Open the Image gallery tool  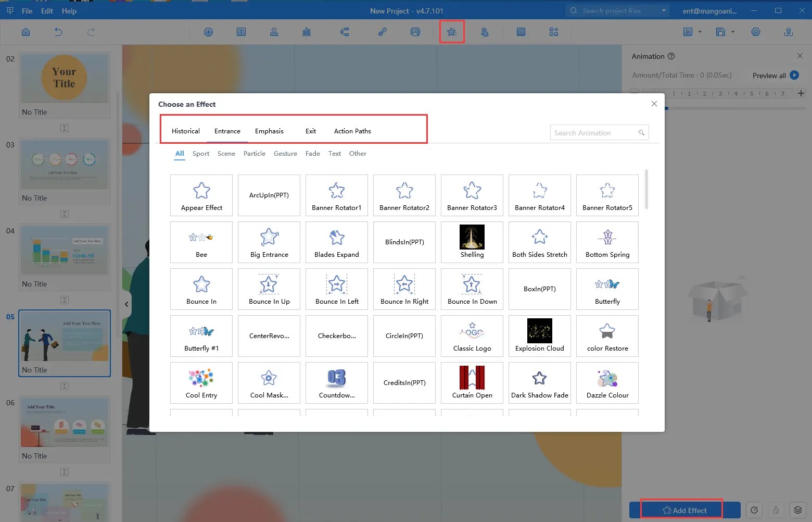415,32
